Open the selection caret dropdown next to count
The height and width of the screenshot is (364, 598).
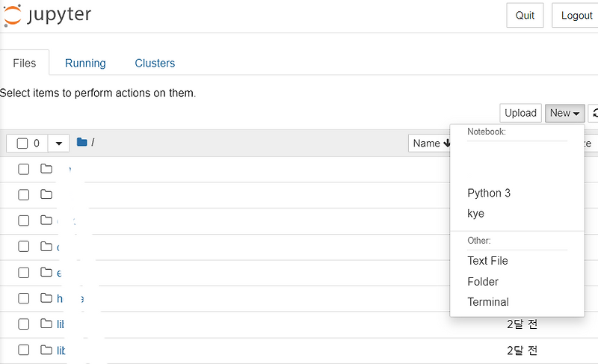(58, 144)
